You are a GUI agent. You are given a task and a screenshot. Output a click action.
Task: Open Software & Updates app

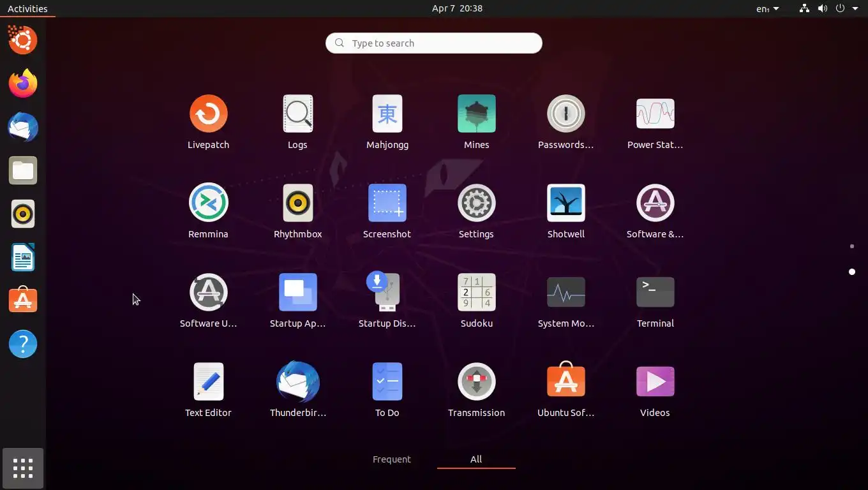pyautogui.click(x=655, y=212)
